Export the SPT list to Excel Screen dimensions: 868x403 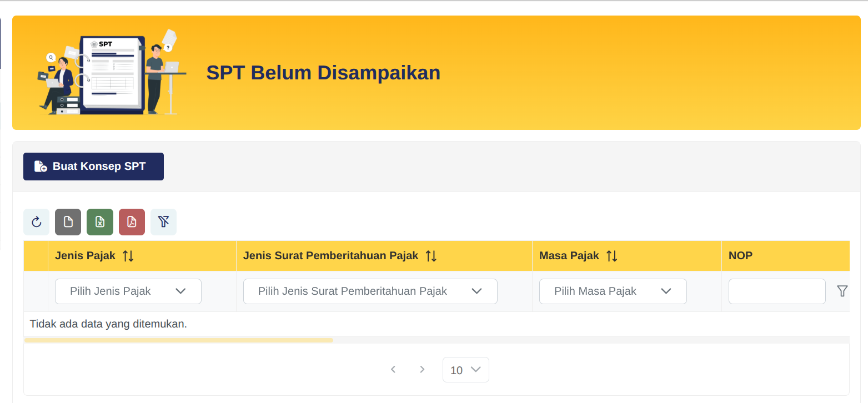pyautogui.click(x=100, y=221)
